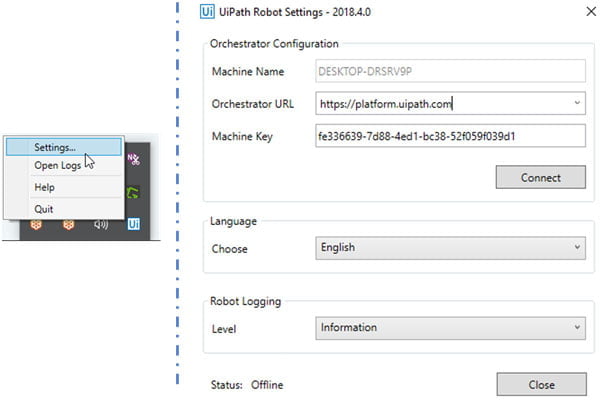Click the Close button near Status
606x415 pixels.
(541, 384)
